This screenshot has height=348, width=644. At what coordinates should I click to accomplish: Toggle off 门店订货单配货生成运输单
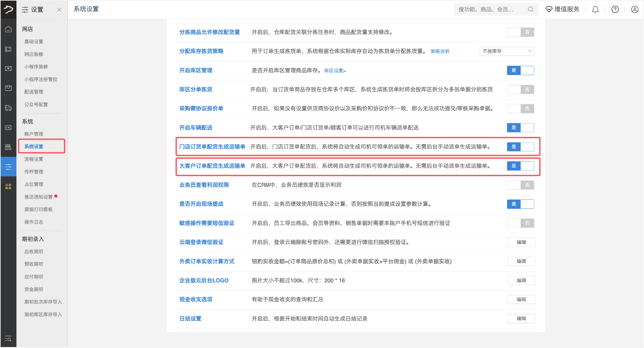520,147
